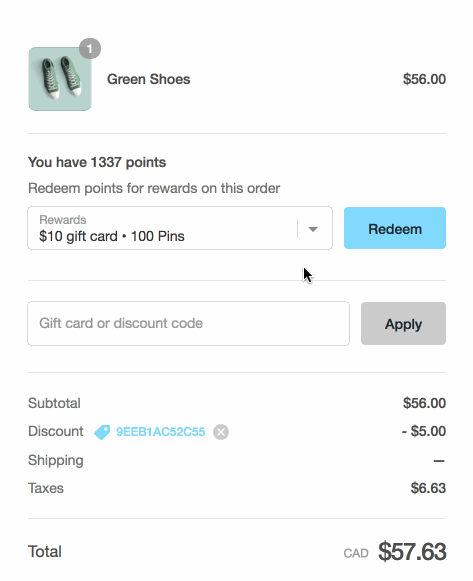Image resolution: width=473 pixels, height=581 pixels.
Task: Click the CAD currency label
Action: (356, 554)
